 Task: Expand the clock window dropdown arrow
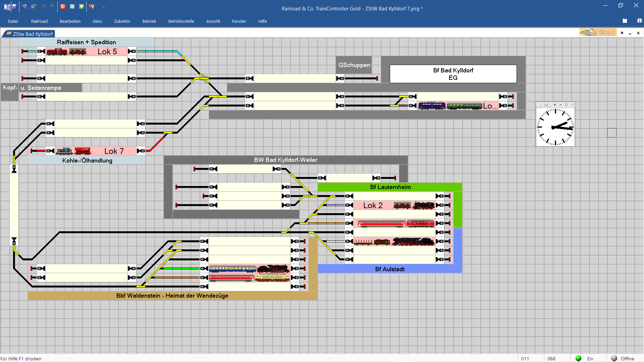click(555, 105)
